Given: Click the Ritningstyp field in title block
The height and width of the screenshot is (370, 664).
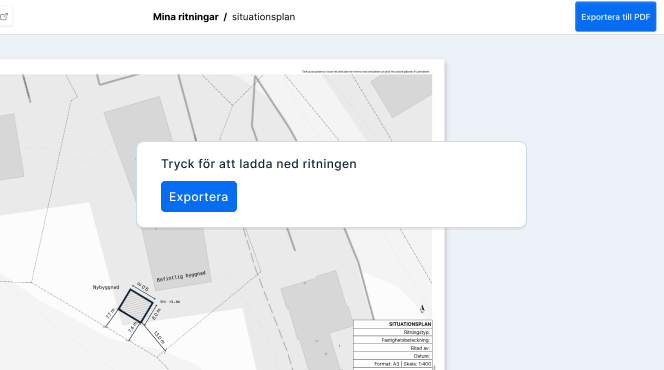Looking at the screenshot, I should point(393,332).
